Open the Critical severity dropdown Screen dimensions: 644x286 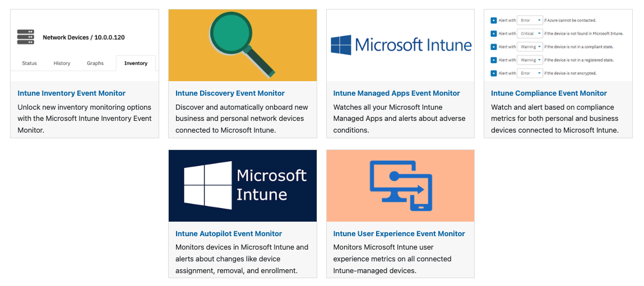coord(530,34)
